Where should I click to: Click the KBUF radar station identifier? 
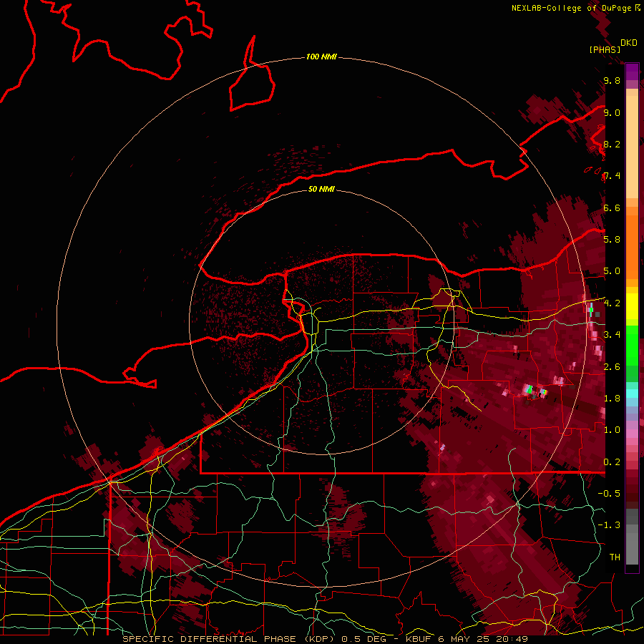(x=419, y=639)
